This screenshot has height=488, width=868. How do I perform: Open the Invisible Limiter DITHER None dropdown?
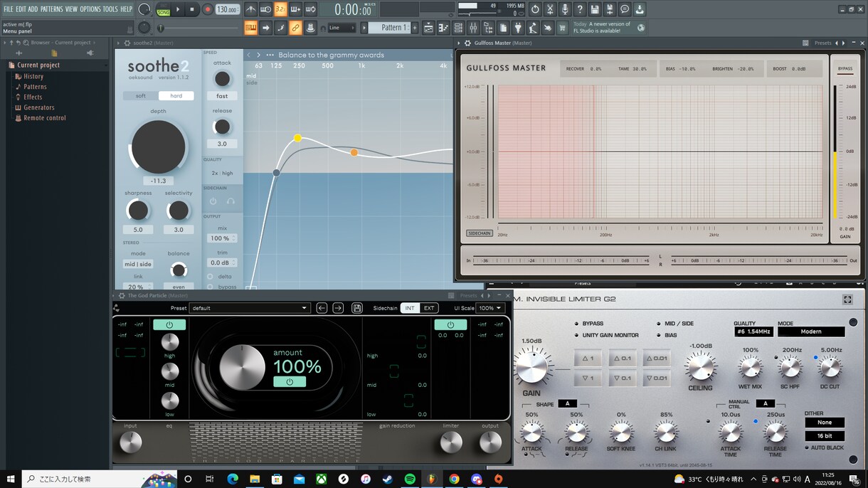(x=825, y=423)
